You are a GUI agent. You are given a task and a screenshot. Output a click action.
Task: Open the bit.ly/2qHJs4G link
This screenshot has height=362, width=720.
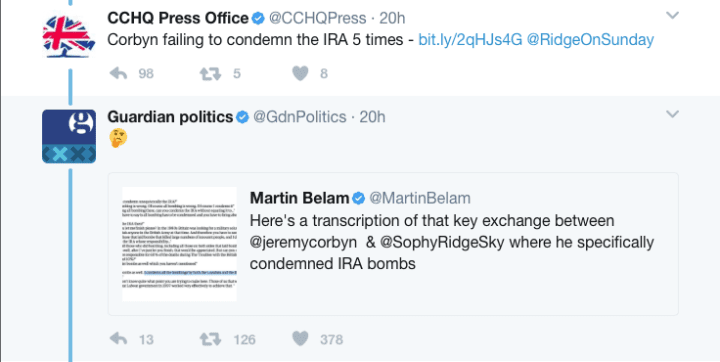(x=470, y=40)
